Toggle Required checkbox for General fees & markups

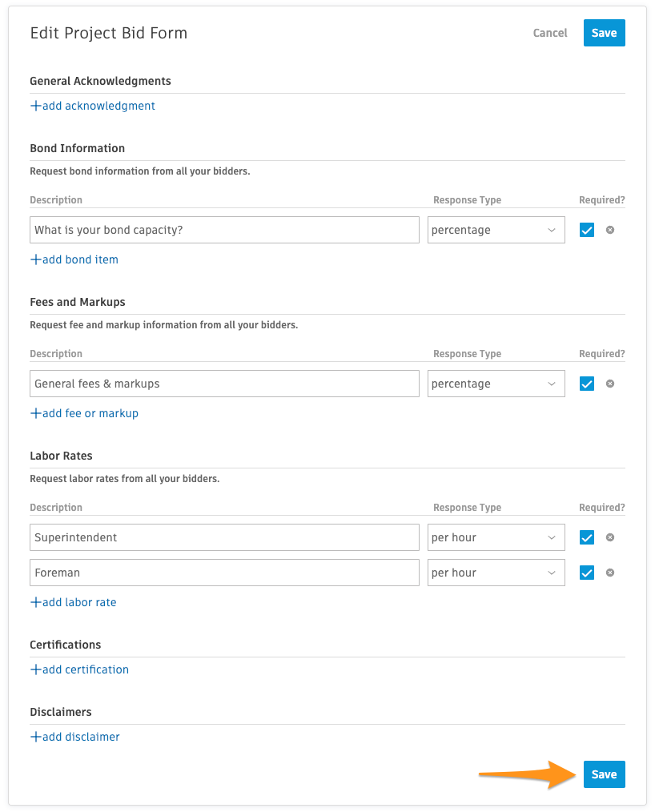click(x=587, y=384)
